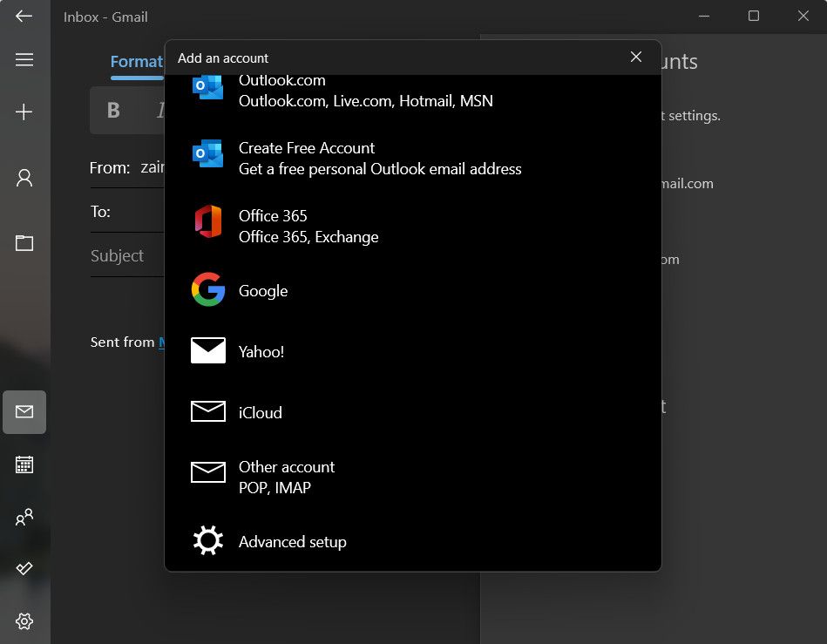Click the To: recipient field
Image resolution: width=827 pixels, height=644 pixels.
(x=127, y=212)
